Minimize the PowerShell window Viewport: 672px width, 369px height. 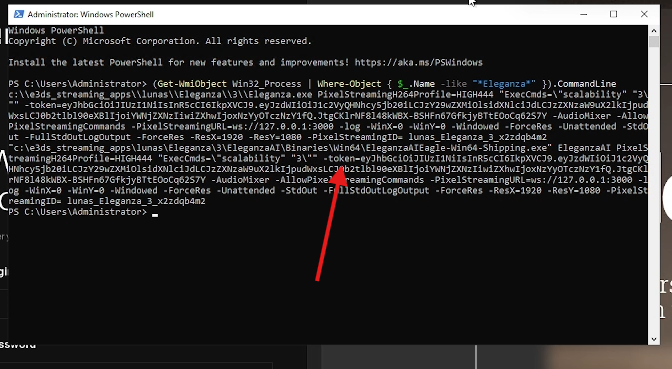tap(583, 14)
